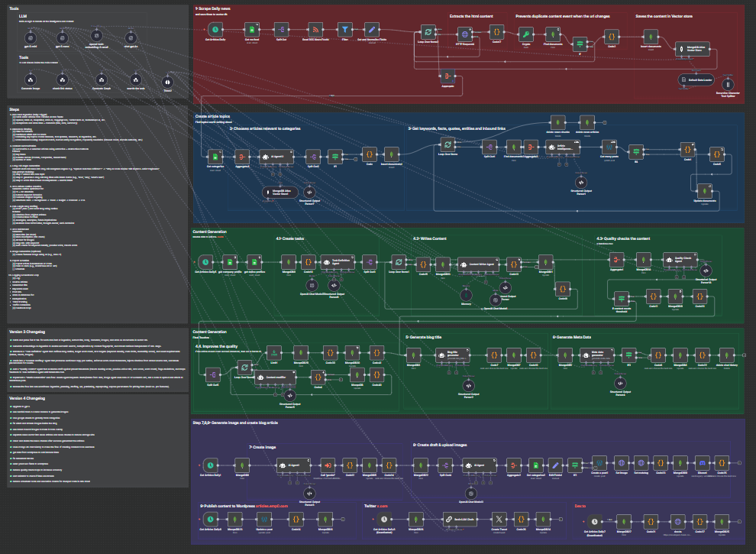Open the Create a post WordPress node
Image resolution: width=756 pixels, height=554 pixels.
(598, 463)
